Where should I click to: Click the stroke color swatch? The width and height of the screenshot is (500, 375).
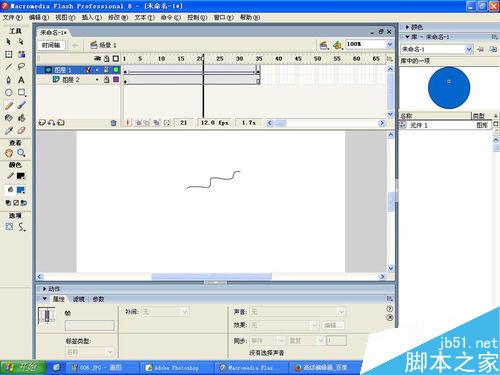click(x=21, y=176)
